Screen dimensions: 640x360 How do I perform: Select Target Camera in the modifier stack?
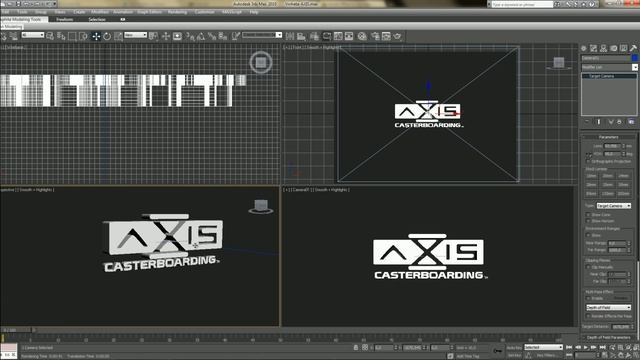[609, 76]
